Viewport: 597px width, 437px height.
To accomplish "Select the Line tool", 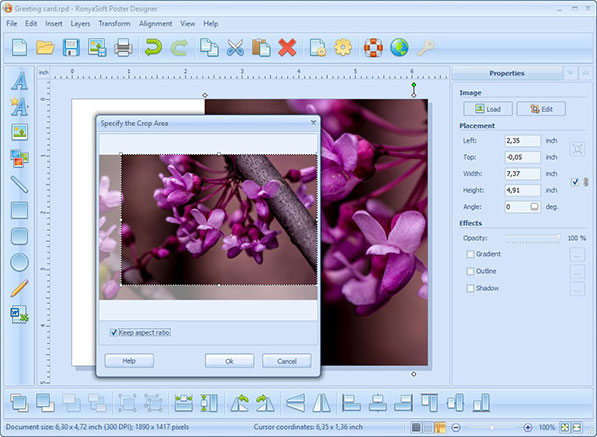I will pos(19,184).
